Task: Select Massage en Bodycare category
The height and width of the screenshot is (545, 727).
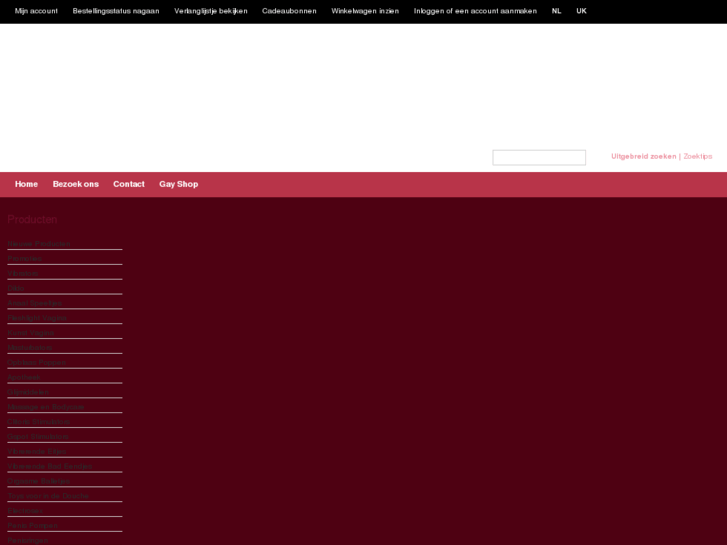Action: coord(46,407)
